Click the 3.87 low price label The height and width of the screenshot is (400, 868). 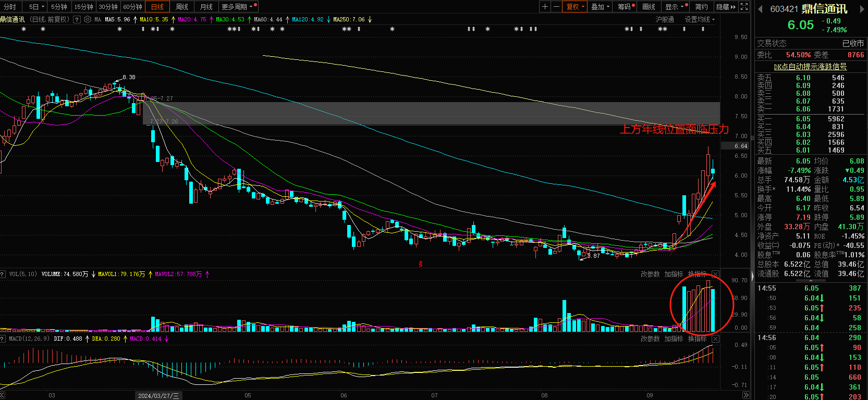tap(593, 256)
